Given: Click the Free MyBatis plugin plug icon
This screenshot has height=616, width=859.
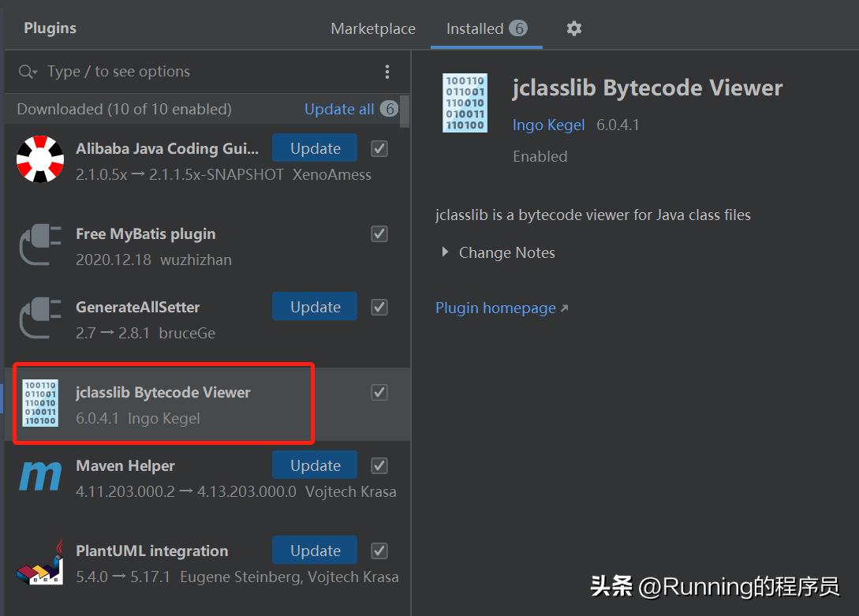Looking at the screenshot, I should (40, 245).
